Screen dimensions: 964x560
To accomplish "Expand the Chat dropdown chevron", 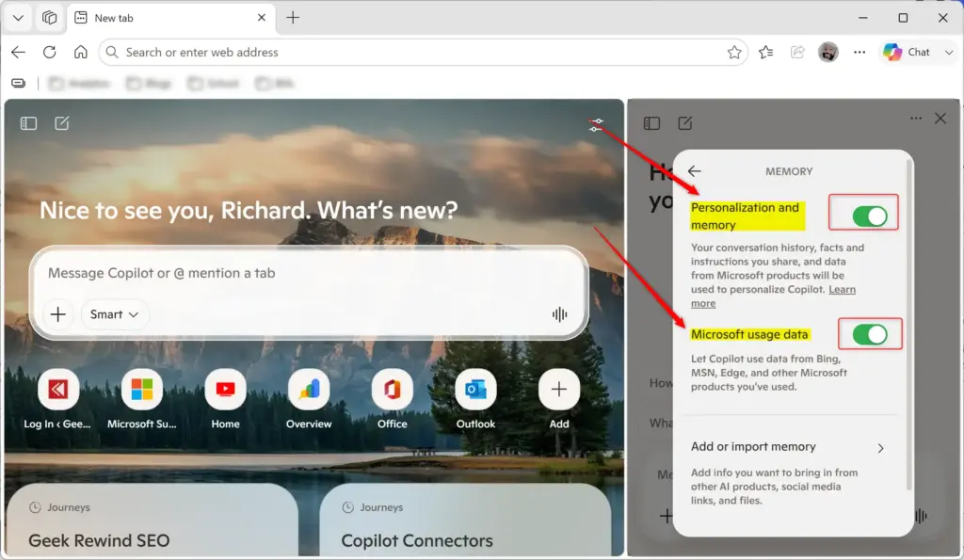I will [949, 53].
